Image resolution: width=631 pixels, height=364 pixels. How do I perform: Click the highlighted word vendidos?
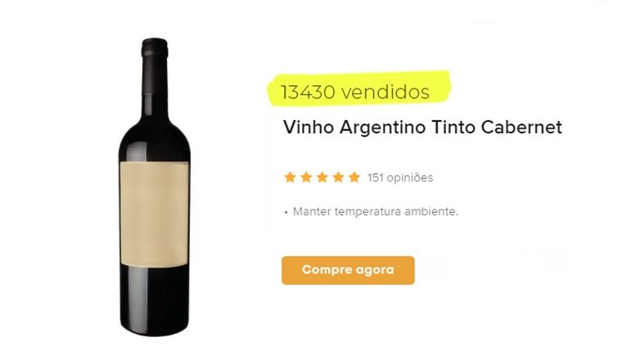[385, 92]
